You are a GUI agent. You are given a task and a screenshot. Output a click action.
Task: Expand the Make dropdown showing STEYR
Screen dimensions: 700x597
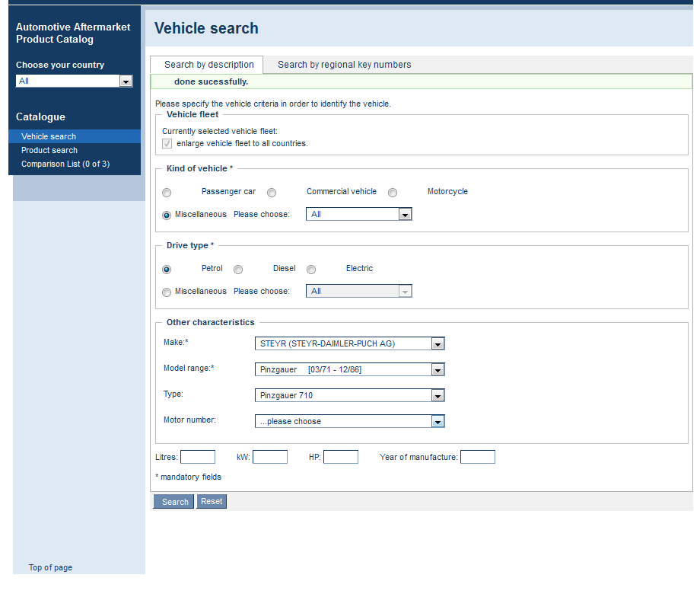pos(349,343)
